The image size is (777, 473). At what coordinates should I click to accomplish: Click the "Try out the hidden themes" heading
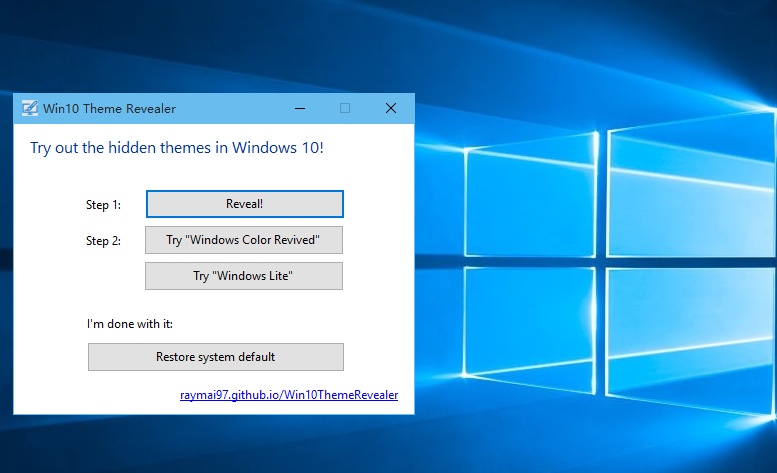[177, 148]
